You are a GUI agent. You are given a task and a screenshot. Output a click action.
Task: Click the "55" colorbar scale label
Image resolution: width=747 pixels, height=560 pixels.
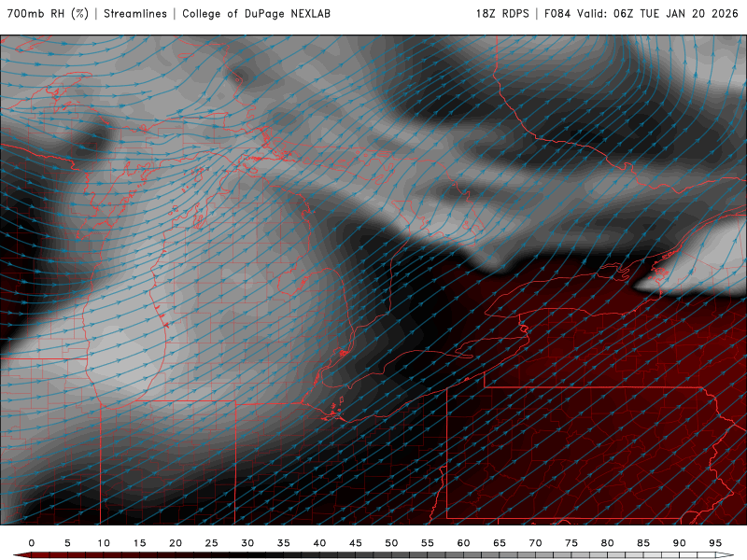click(x=428, y=543)
